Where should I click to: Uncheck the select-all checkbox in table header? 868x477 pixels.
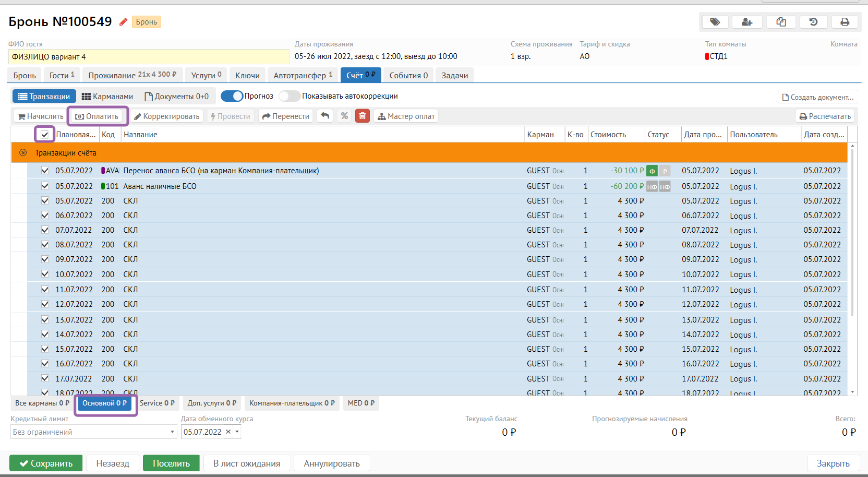tap(45, 135)
